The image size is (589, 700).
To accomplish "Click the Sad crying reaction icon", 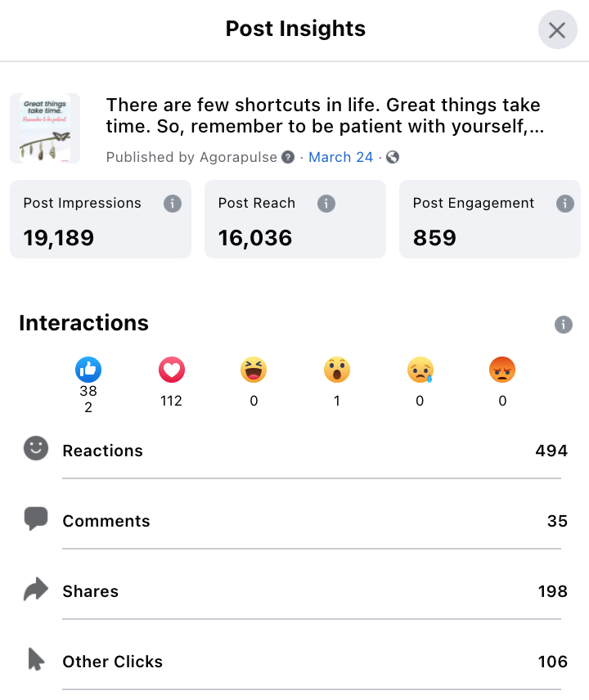I will pyautogui.click(x=420, y=370).
